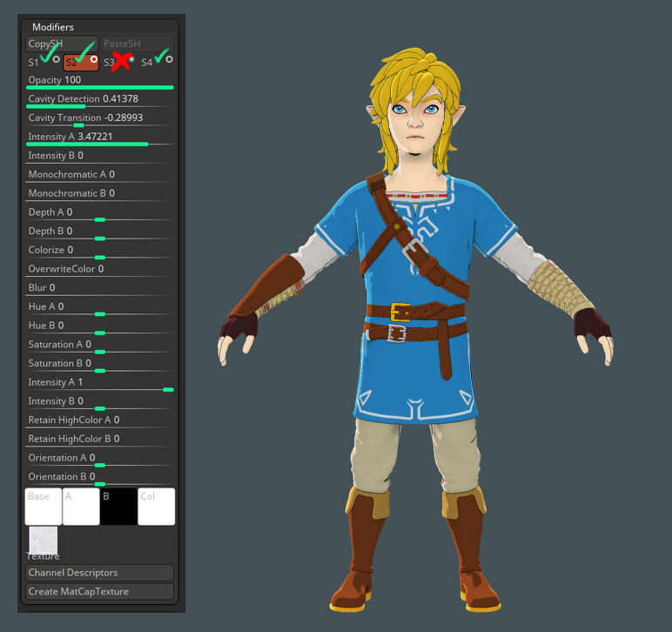Open the A color swatch
The width and height of the screenshot is (672, 632).
(81, 507)
